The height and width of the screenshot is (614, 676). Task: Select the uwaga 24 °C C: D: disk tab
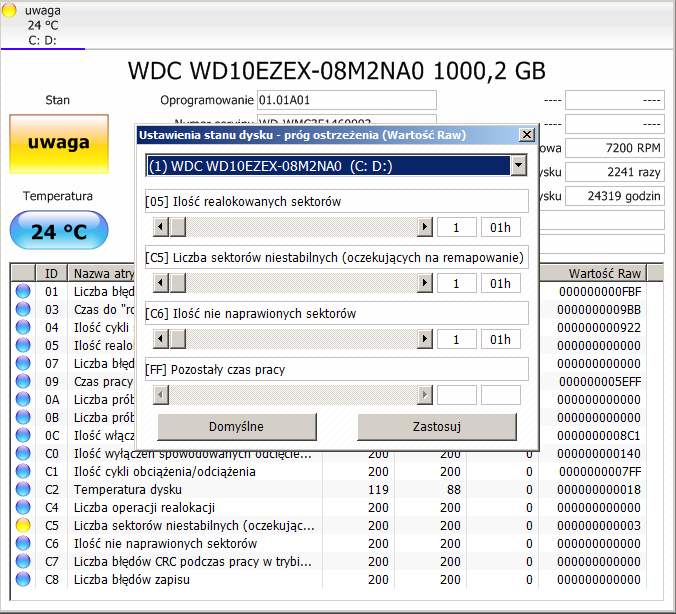pyautogui.click(x=43, y=25)
